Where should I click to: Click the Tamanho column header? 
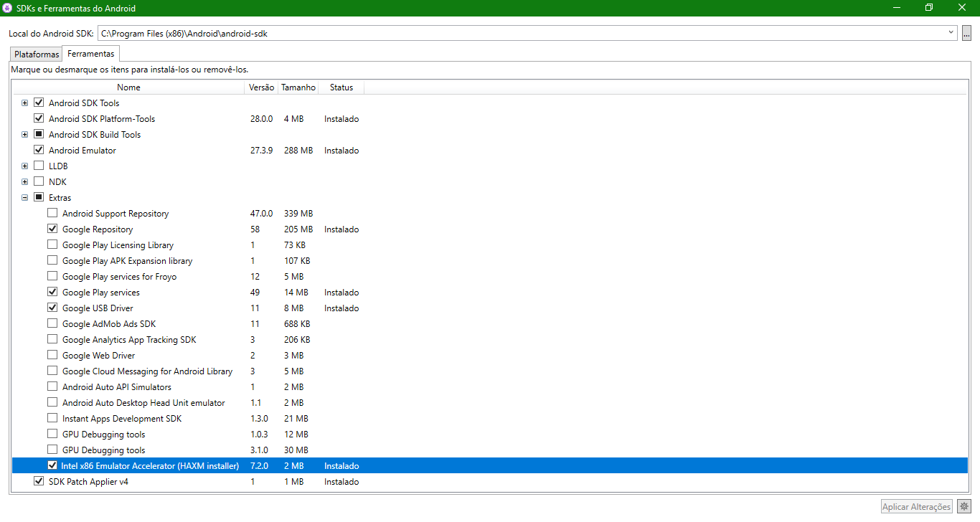click(x=298, y=87)
